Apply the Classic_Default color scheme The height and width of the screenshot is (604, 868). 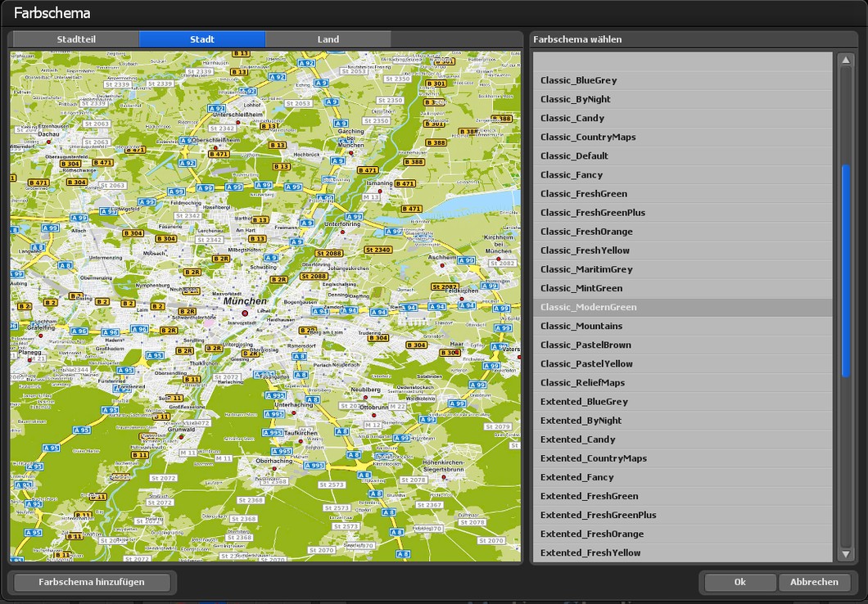click(x=574, y=156)
